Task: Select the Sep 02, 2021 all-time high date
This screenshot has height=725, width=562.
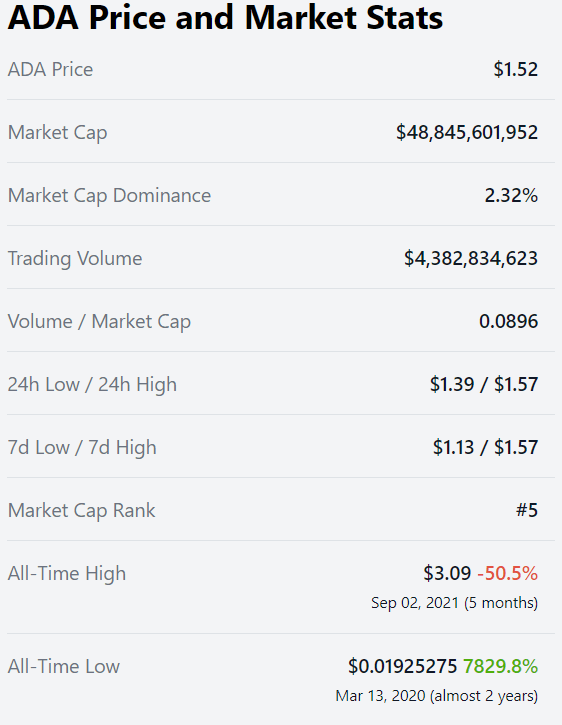Action: pos(415,603)
